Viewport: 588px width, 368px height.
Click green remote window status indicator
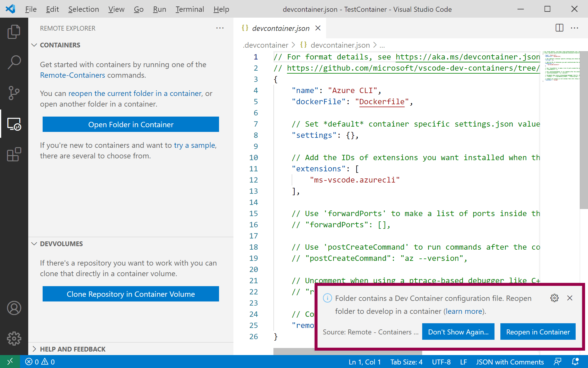(10, 362)
